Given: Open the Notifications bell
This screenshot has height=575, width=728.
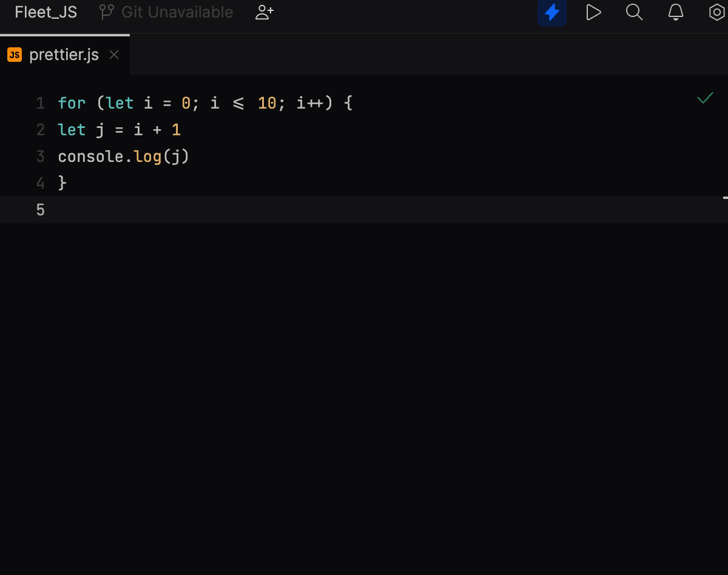Looking at the screenshot, I should point(675,12).
